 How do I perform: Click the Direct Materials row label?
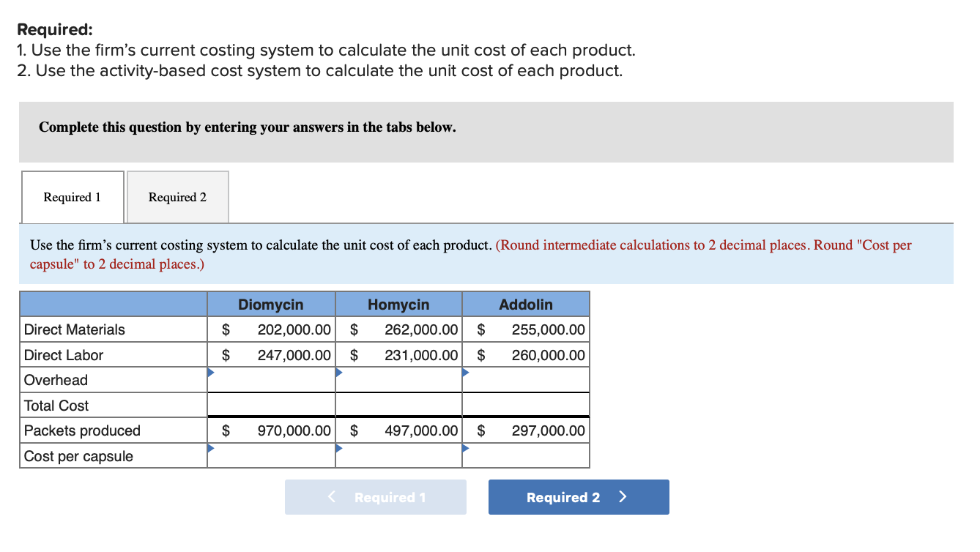[x=75, y=329]
